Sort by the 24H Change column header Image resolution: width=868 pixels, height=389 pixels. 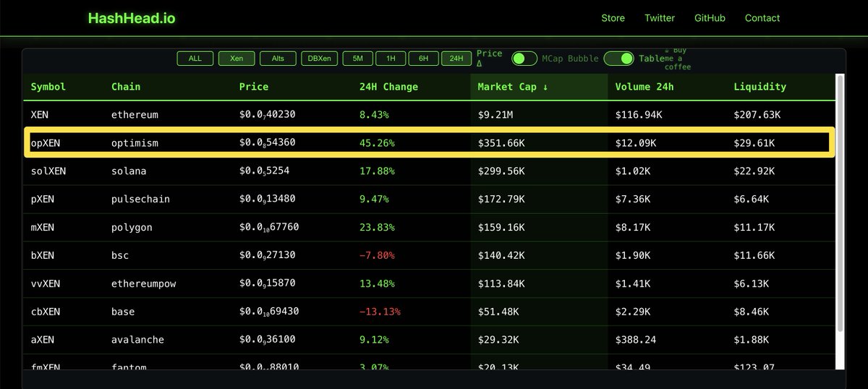click(388, 87)
